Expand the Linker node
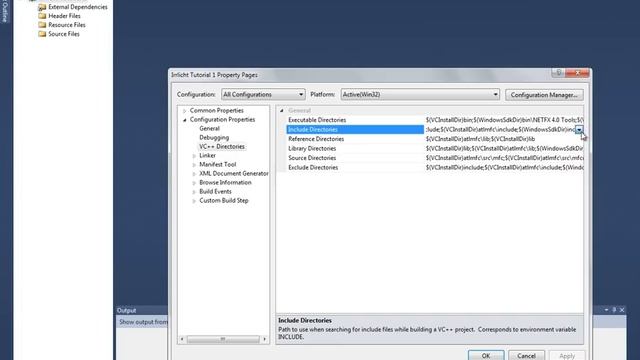The width and height of the screenshot is (640, 360). click(194, 156)
